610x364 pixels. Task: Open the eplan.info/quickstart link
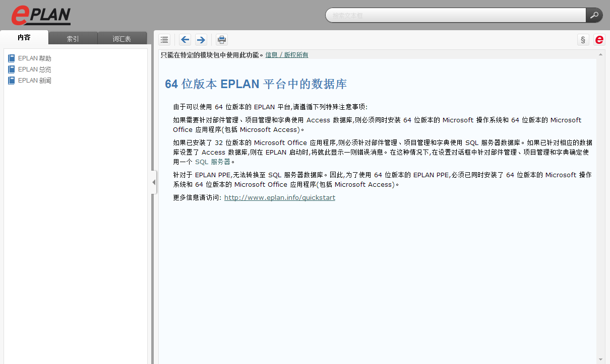click(280, 198)
